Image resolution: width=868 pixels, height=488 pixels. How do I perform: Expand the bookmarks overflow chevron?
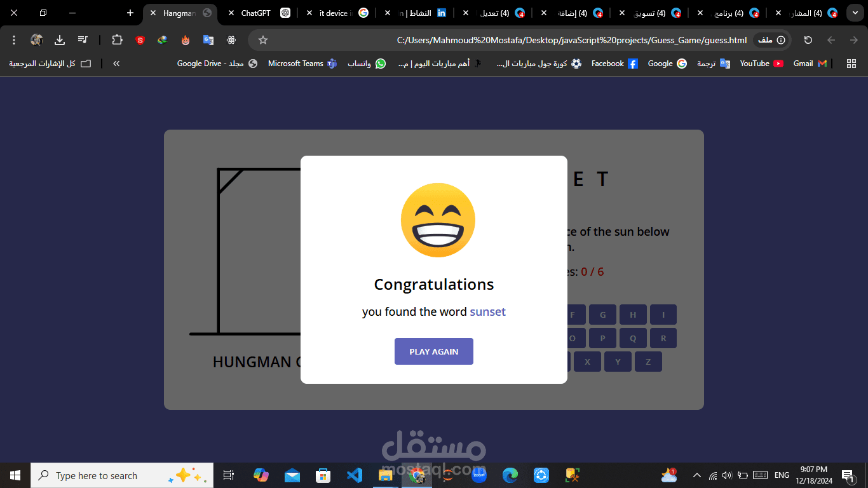[x=116, y=64]
